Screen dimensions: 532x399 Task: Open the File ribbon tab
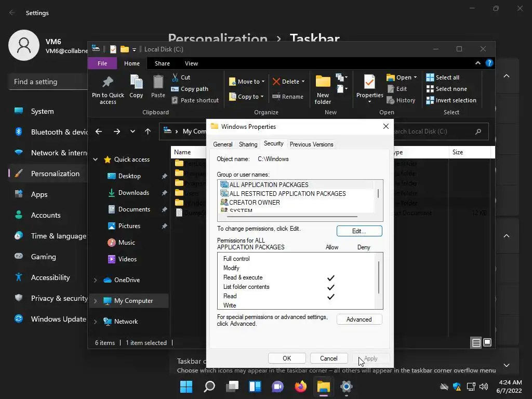(102, 63)
